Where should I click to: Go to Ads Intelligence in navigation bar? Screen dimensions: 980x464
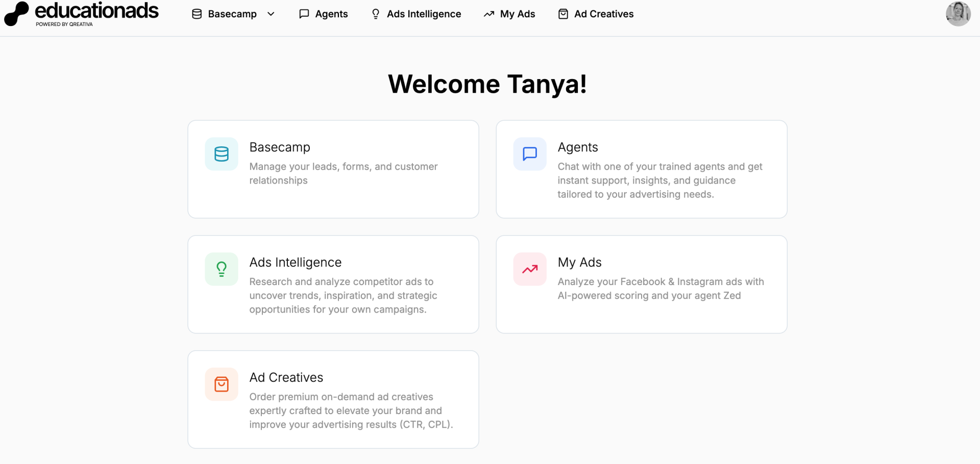tap(424, 14)
